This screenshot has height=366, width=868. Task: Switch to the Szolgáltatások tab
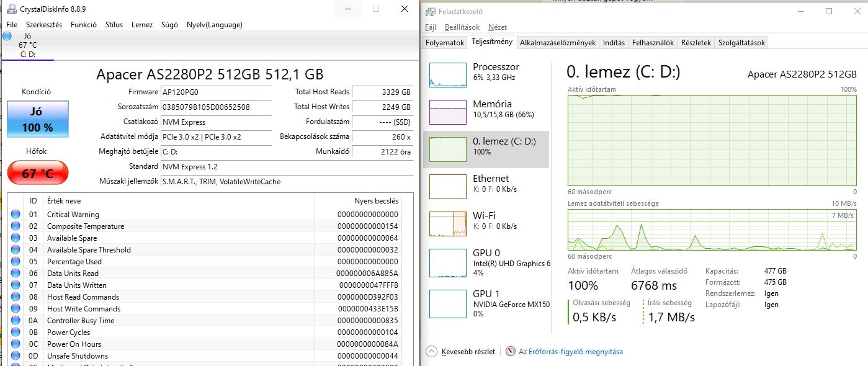click(x=741, y=43)
